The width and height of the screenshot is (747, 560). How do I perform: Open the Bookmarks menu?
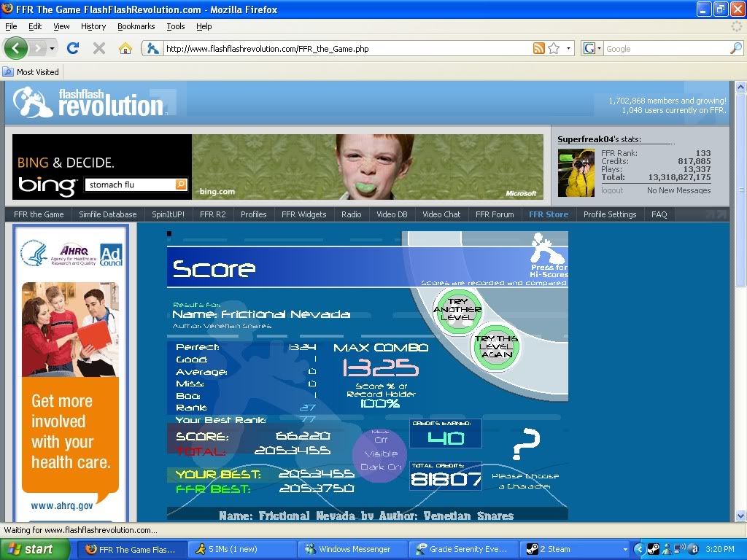pyautogui.click(x=136, y=26)
